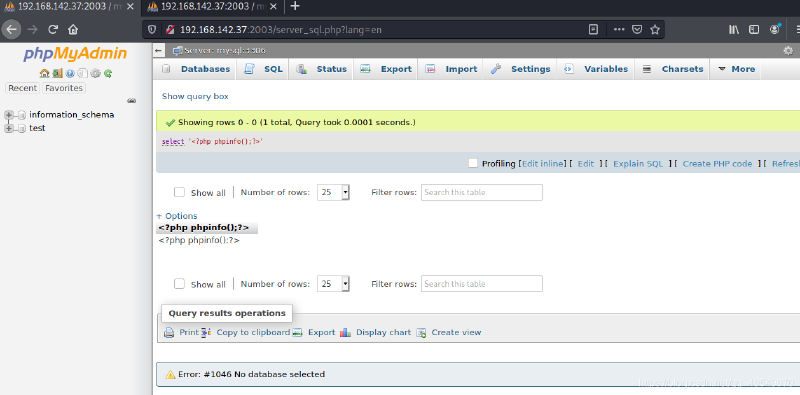Click the Edit inline link
Screen dimensions: 800x395
coord(543,164)
